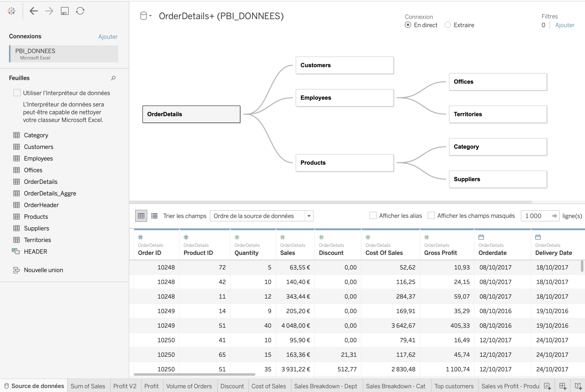
Task: Click the Discount number type icon
Action: [x=321, y=237]
